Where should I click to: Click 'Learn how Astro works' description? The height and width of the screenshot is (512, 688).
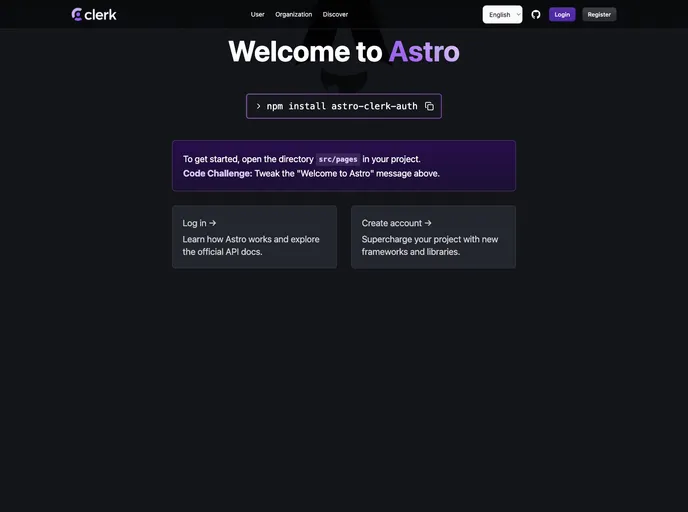[251, 245]
